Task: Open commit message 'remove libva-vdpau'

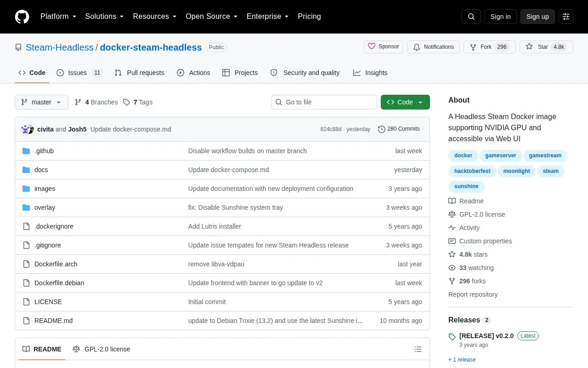Action: pos(216,264)
